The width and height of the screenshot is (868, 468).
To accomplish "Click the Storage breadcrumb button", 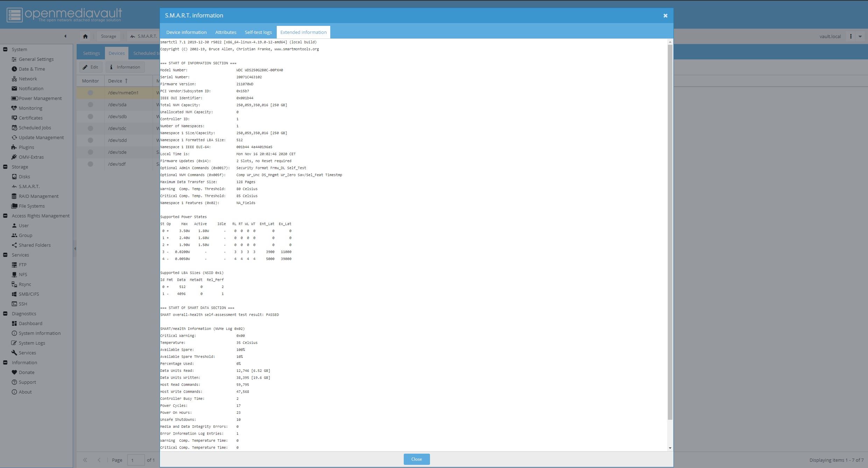I will tap(108, 36).
